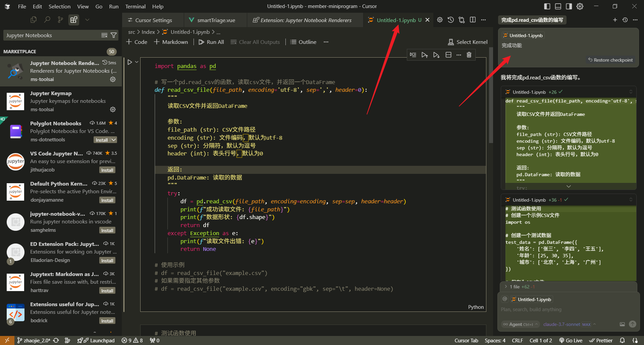Delete the current cell

(469, 55)
